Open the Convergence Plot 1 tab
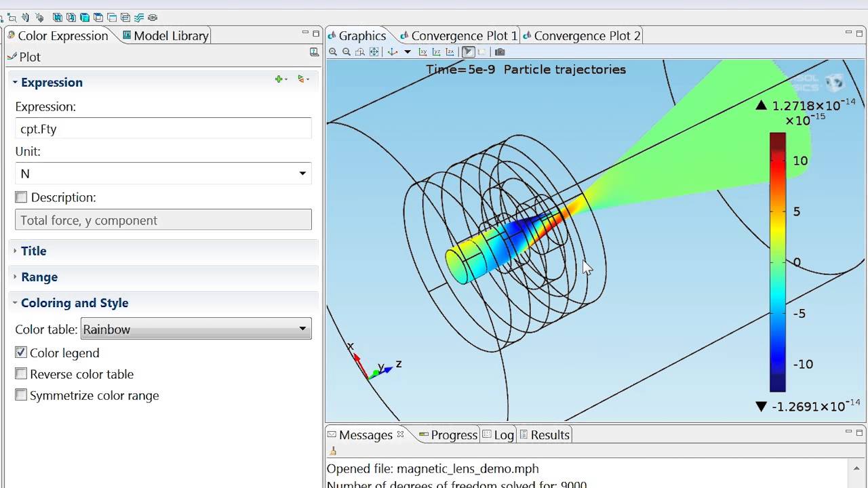This screenshot has width=868, height=488. click(x=458, y=36)
